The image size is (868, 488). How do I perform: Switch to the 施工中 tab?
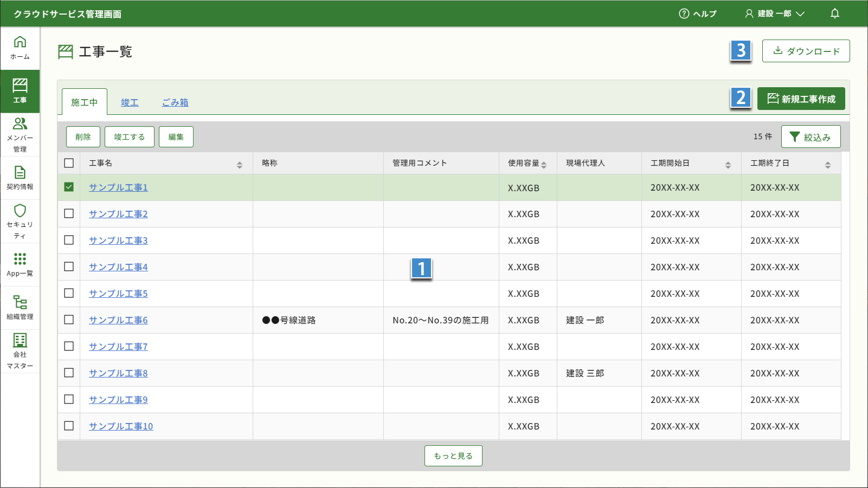[x=85, y=102]
